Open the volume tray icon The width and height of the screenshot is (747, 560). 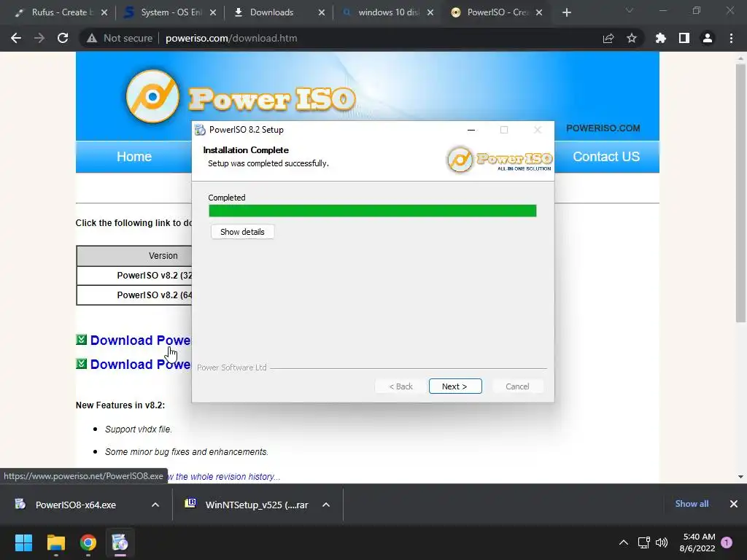click(x=662, y=542)
